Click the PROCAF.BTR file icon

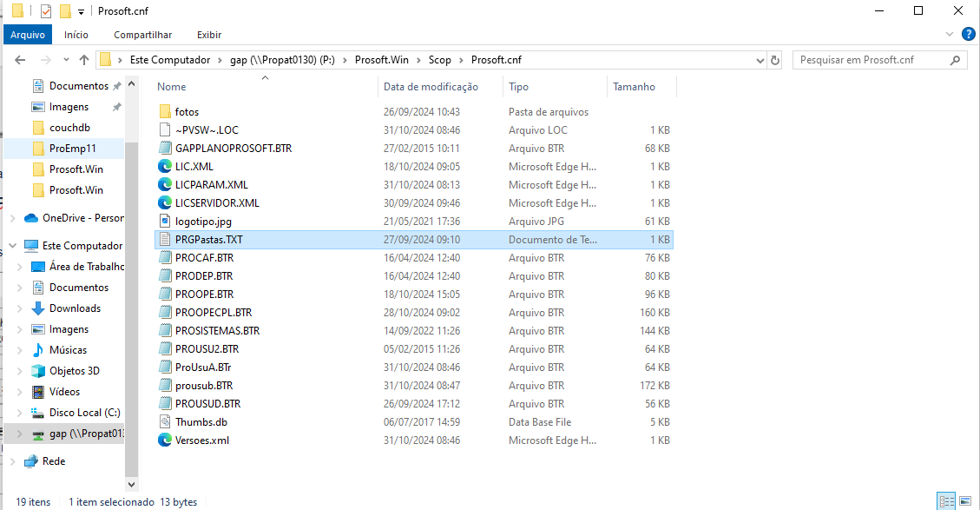pos(165,258)
